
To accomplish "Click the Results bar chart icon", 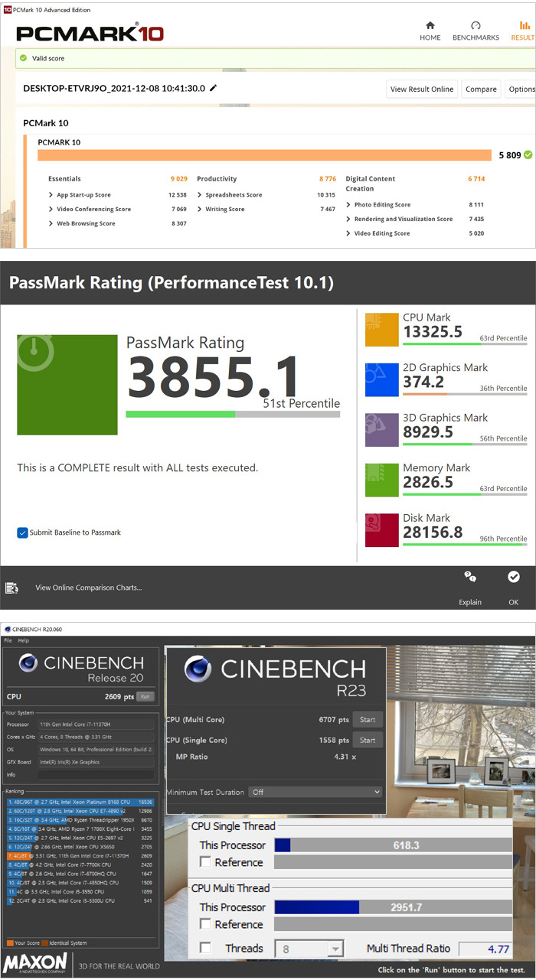I will (525, 26).
